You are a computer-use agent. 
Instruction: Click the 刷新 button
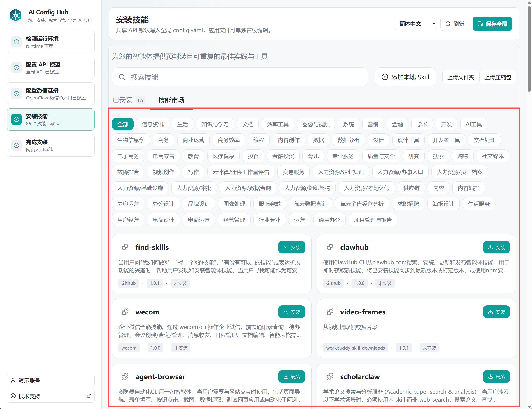(x=455, y=24)
